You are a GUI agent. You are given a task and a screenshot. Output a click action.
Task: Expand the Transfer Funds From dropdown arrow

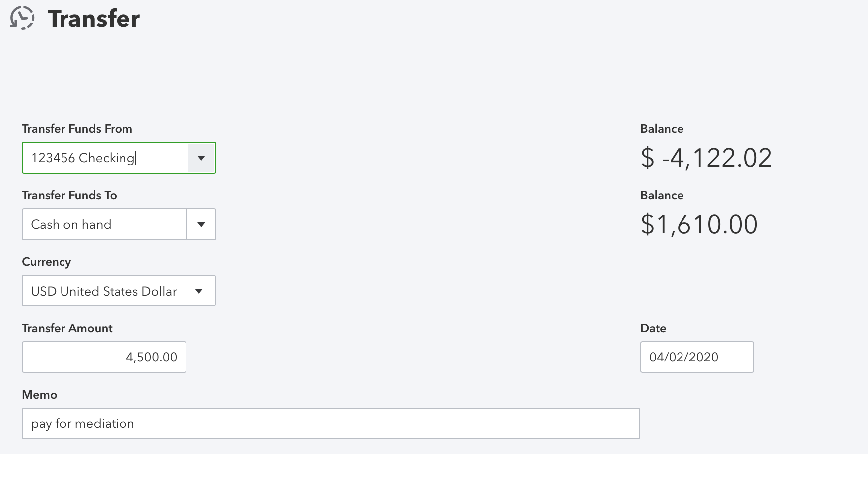point(201,158)
